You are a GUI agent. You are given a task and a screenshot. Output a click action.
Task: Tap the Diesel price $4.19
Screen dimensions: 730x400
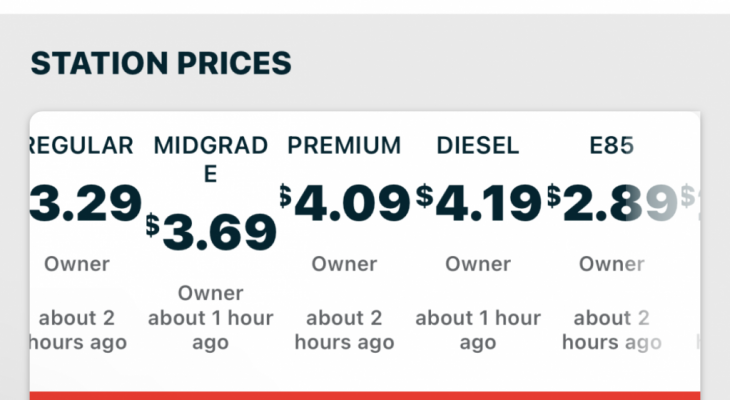click(x=478, y=203)
